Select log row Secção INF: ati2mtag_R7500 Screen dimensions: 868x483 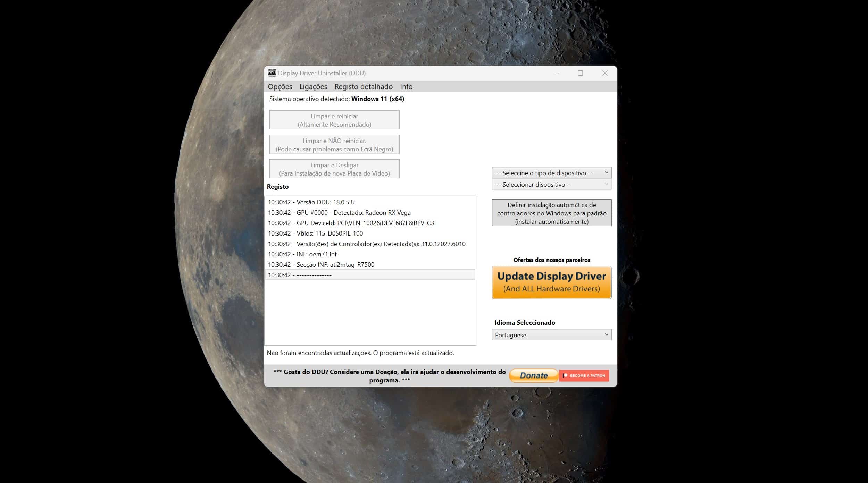(x=370, y=264)
